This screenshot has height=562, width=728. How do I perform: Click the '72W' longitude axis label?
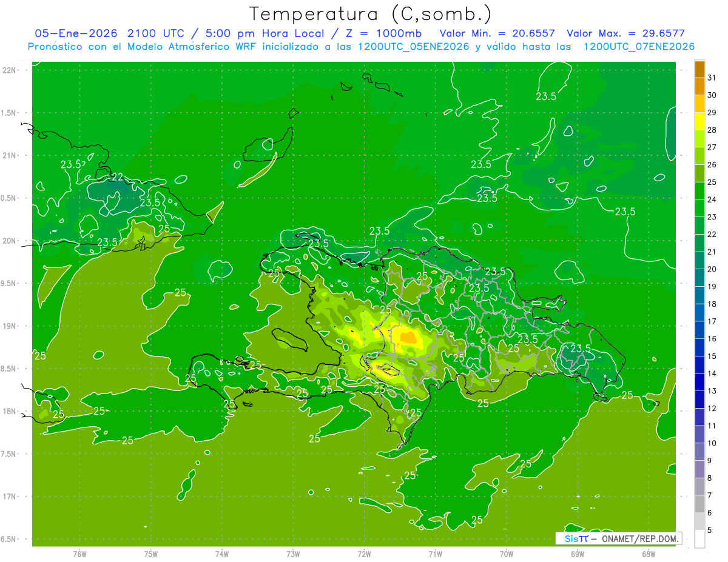(364, 554)
